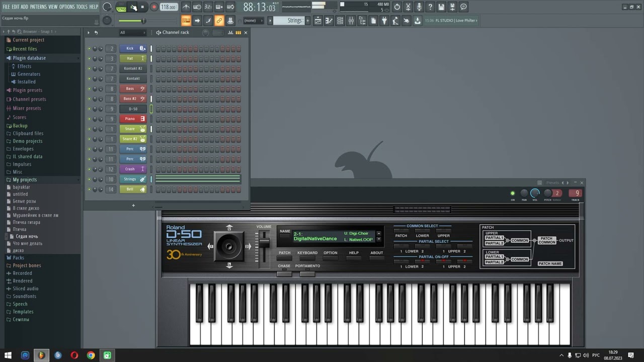Screen dimensions: 644x362
Task: Open the All channel filter dropdown
Action: click(x=132, y=33)
